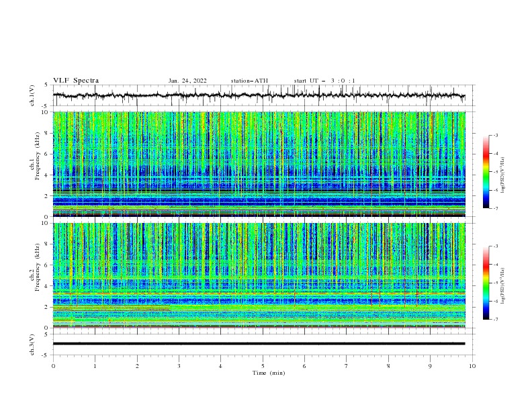Click the 'station=ATH' label

coord(249,81)
